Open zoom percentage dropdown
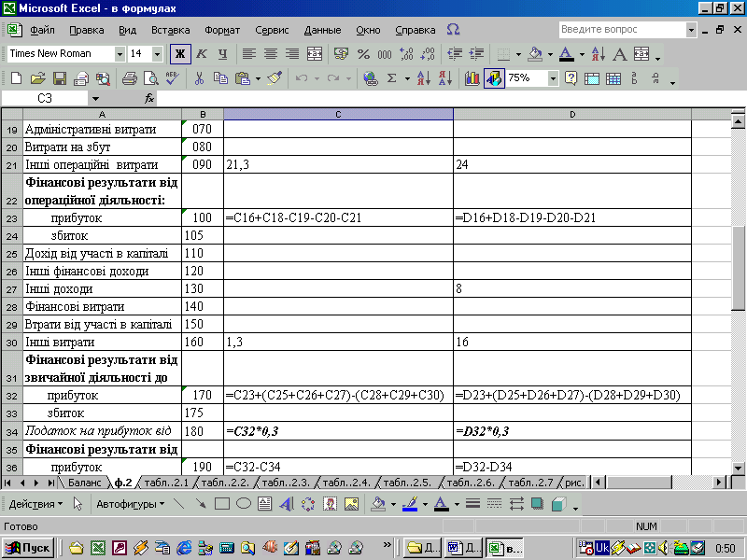This screenshot has height=560, width=747. click(553, 78)
